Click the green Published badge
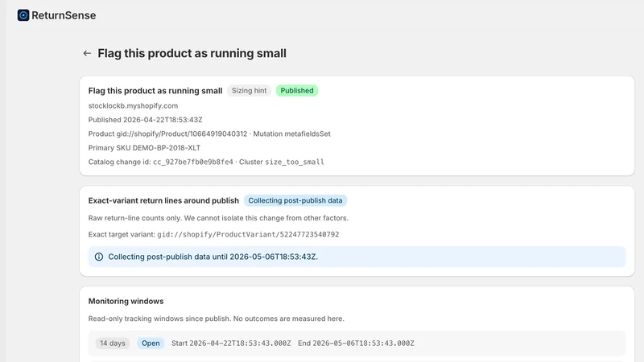 (297, 91)
